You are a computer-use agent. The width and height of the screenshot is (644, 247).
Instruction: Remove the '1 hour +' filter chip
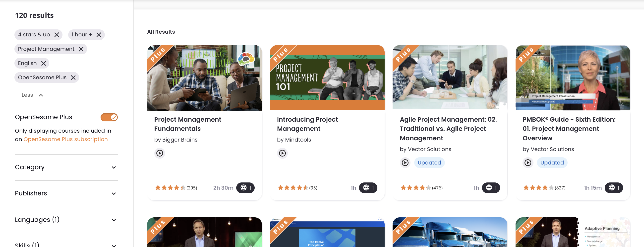99,35
